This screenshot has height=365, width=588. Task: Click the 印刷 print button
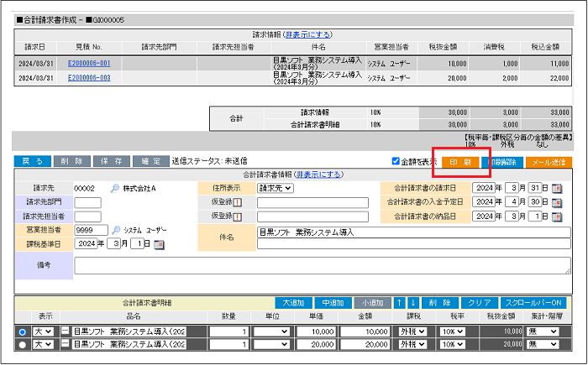point(460,161)
